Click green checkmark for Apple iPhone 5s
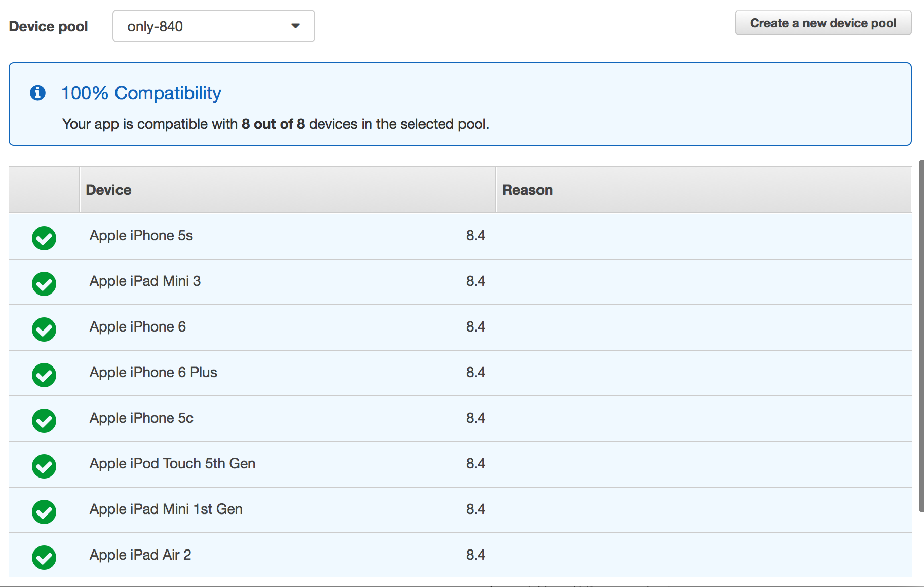Viewport: 924px width, 587px height. point(44,238)
